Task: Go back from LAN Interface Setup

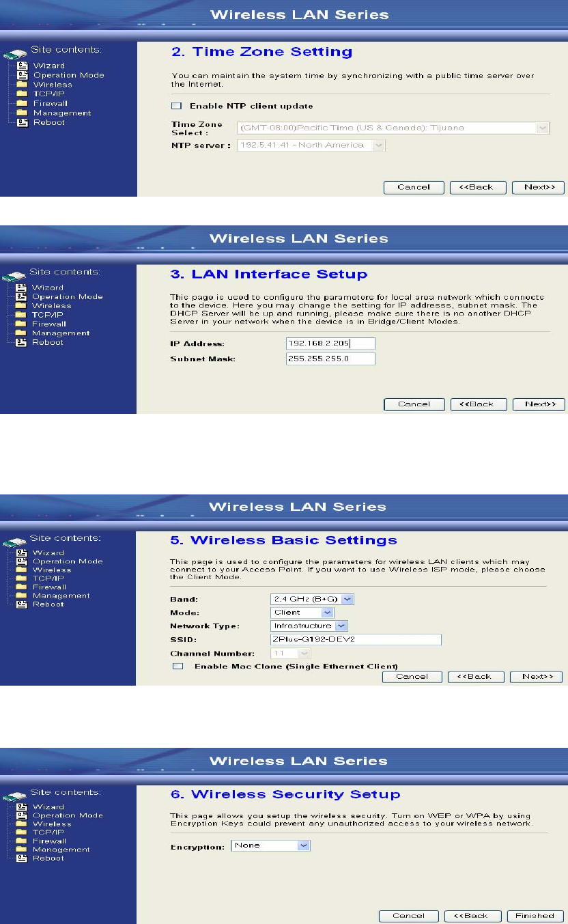Action: pos(479,404)
